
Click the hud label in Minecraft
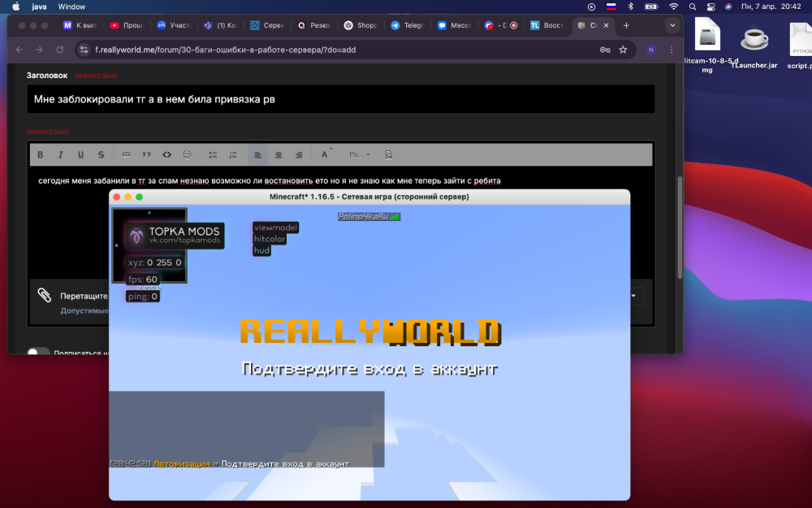[x=261, y=250]
